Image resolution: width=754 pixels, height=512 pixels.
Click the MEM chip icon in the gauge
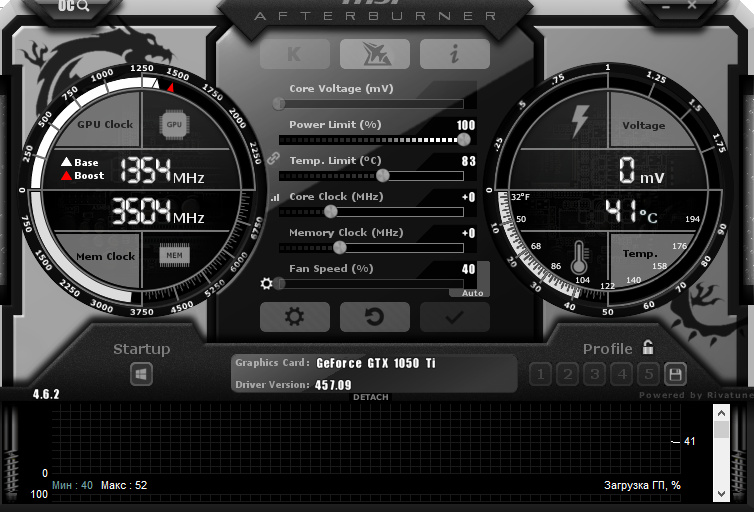click(175, 255)
